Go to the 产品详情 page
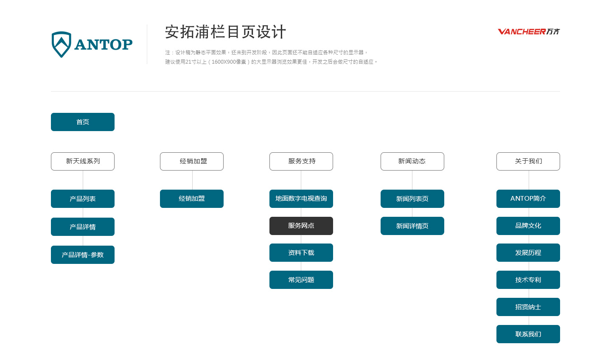This screenshot has height=364, width=611. [83, 227]
